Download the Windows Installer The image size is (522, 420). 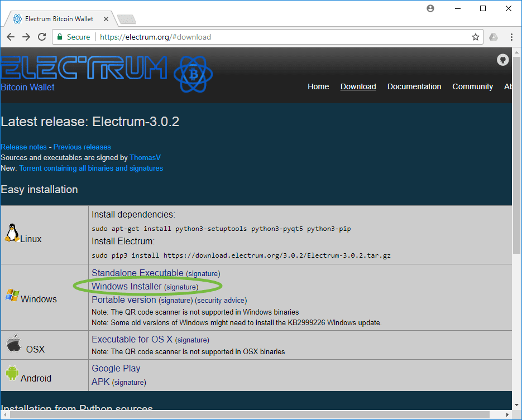(x=127, y=286)
